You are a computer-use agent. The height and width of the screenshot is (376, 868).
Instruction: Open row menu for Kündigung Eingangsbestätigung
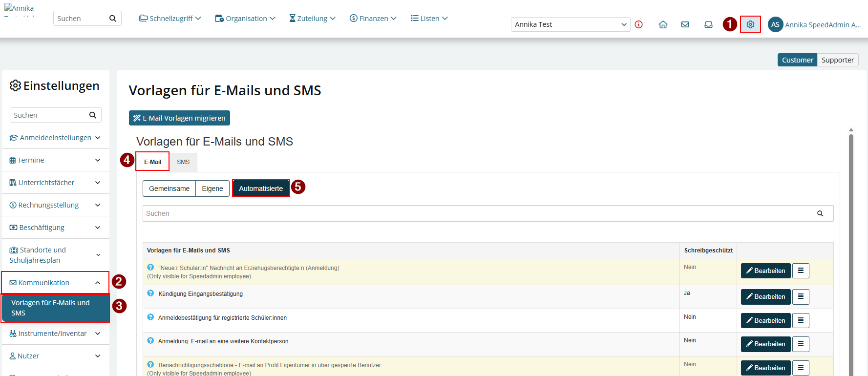801,296
